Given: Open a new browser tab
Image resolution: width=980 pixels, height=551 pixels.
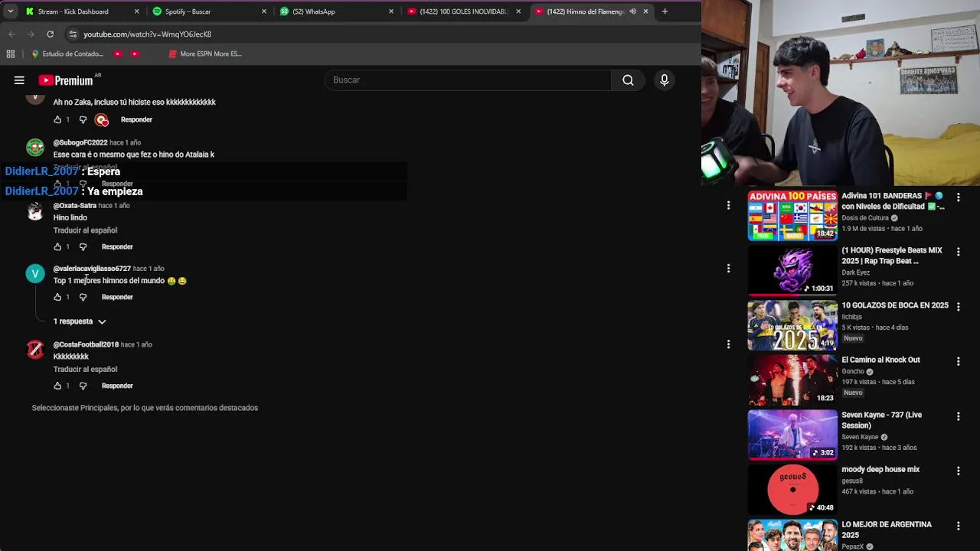Looking at the screenshot, I should coord(665,11).
